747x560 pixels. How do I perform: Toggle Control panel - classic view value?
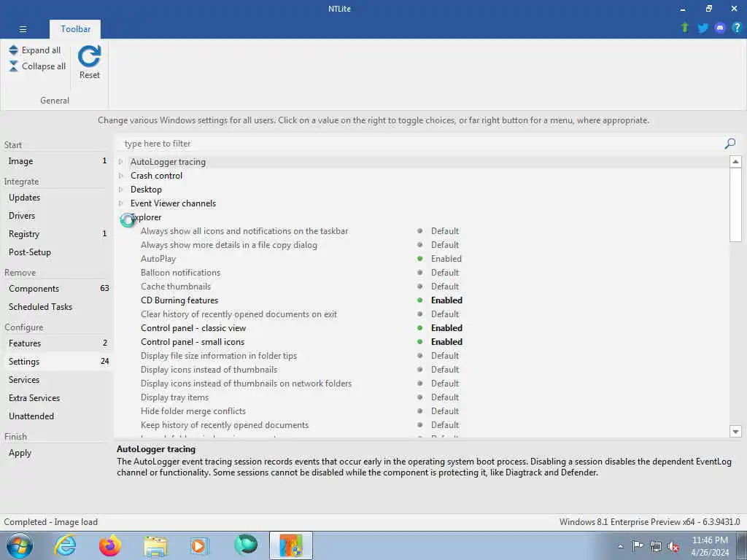[447, 327]
